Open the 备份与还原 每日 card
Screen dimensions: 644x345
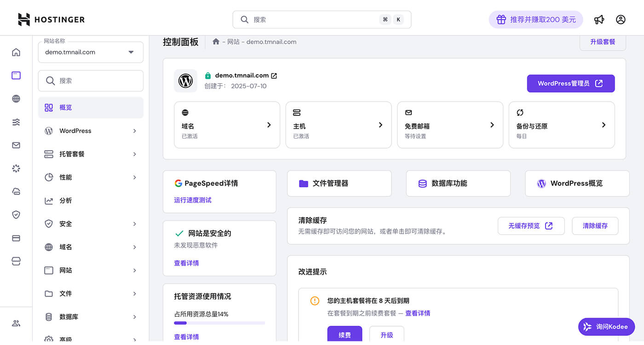562,125
